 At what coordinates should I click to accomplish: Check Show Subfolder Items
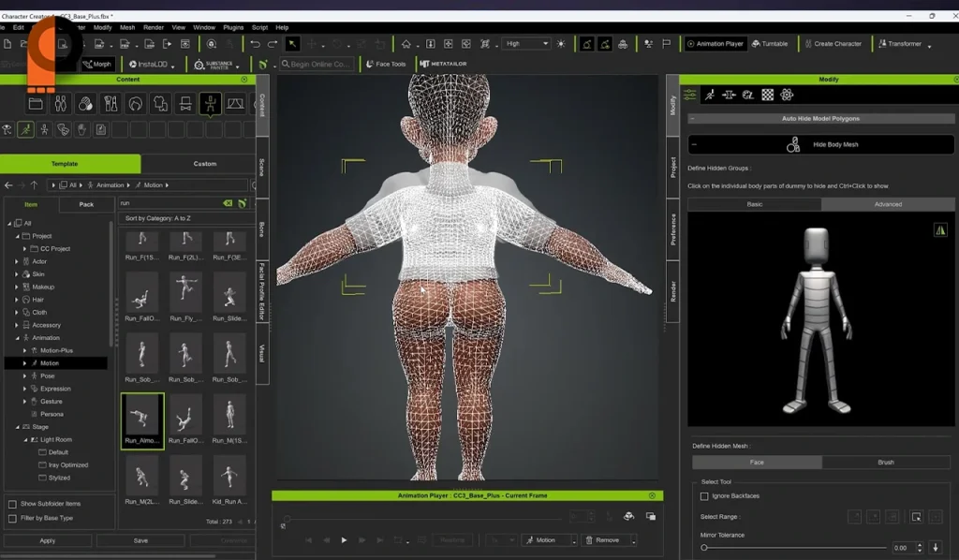12,504
